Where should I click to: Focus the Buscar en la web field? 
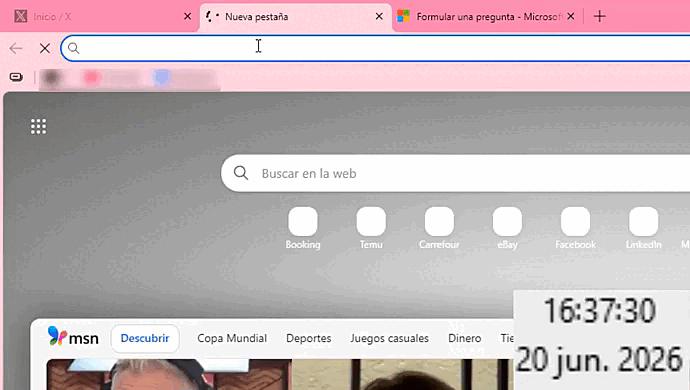455,173
